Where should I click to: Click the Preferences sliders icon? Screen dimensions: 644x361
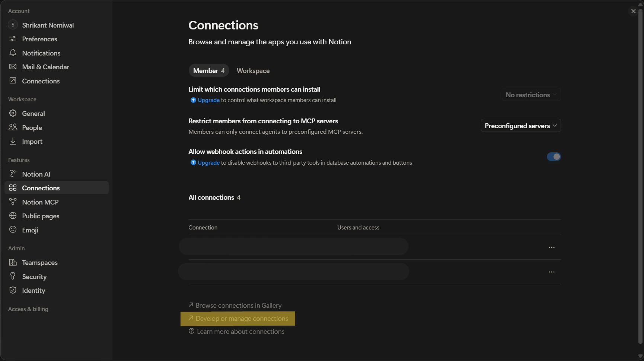click(13, 39)
